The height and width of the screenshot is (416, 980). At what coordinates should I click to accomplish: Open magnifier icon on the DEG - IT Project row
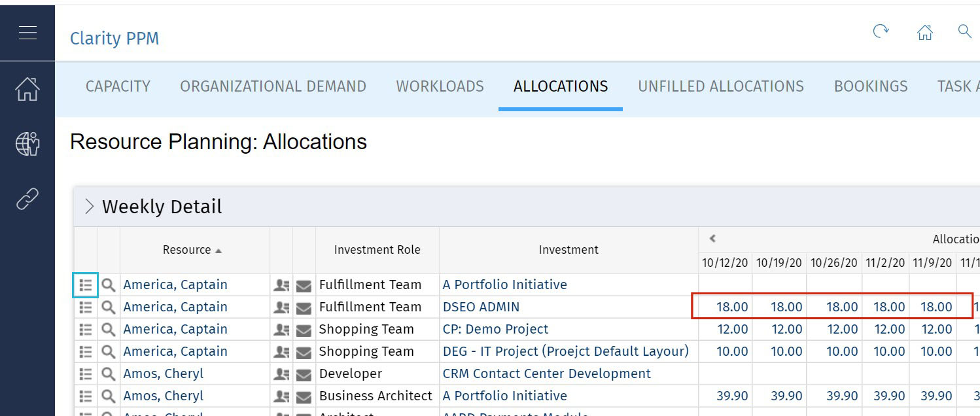109,351
